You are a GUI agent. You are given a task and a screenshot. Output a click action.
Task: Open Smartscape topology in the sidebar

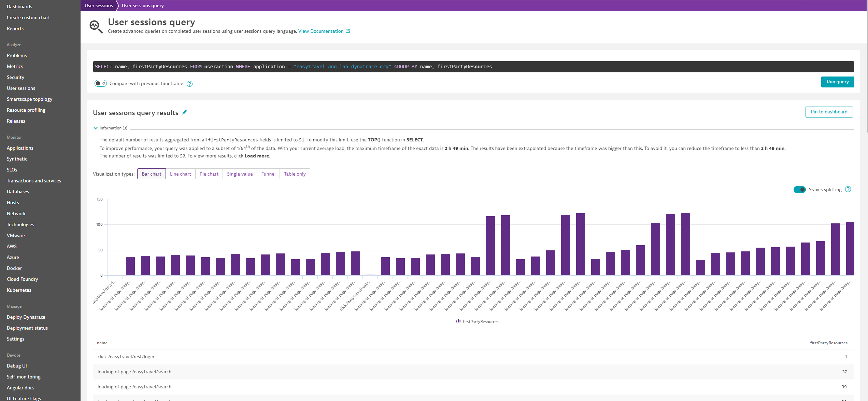coord(29,99)
